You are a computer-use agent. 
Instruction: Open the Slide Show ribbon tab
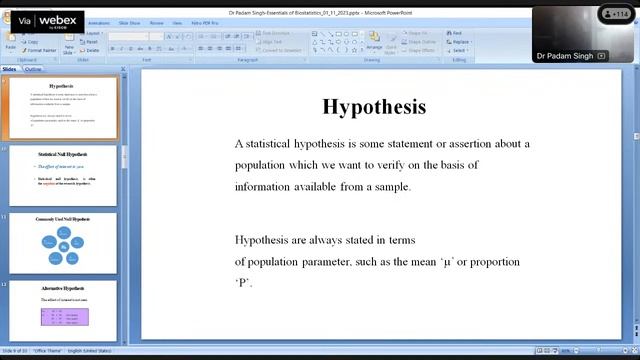129,23
